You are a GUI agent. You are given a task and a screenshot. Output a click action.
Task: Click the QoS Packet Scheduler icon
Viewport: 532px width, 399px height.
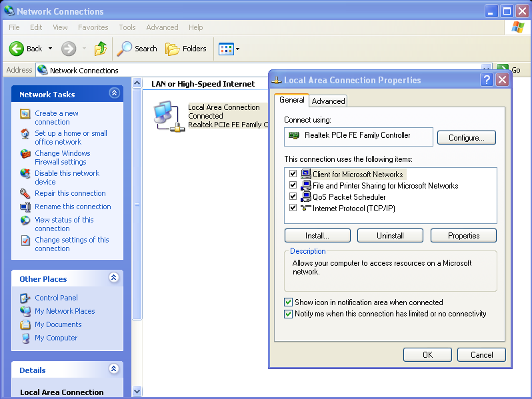(x=306, y=197)
